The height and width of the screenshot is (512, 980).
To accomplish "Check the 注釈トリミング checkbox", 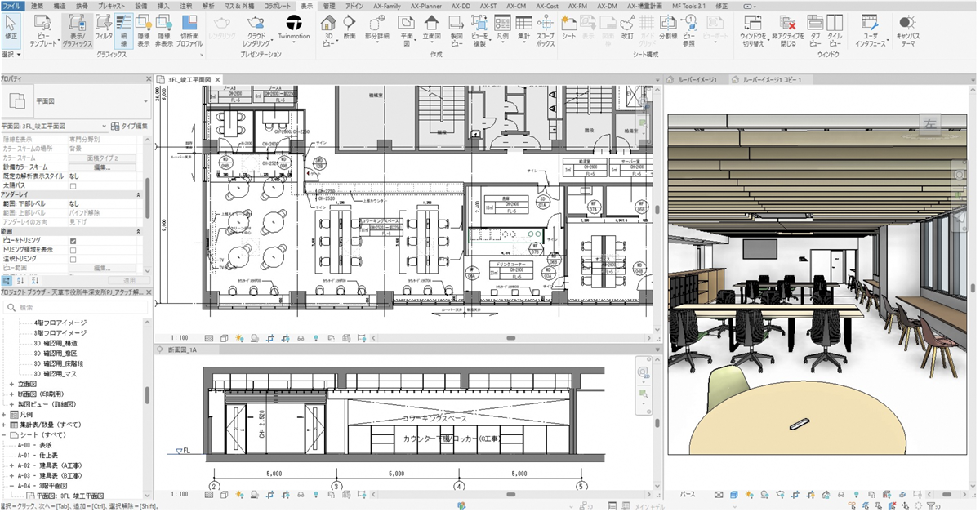I will 73,259.
